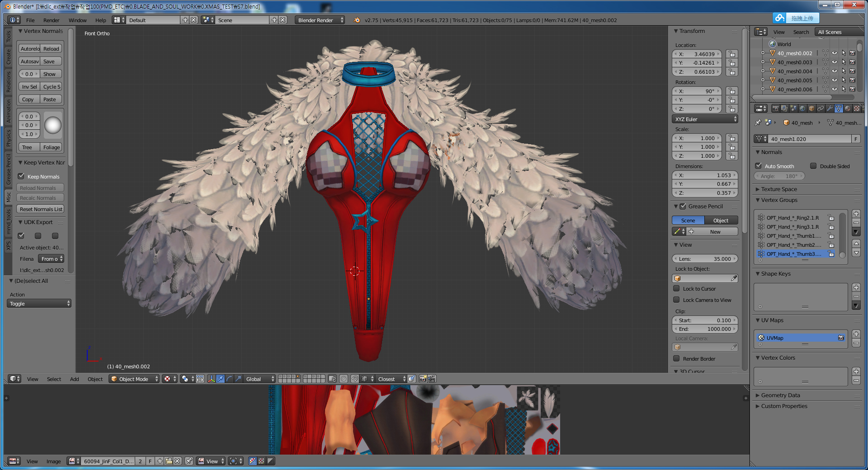Open the Select menu in 3D viewport header

tap(54, 379)
